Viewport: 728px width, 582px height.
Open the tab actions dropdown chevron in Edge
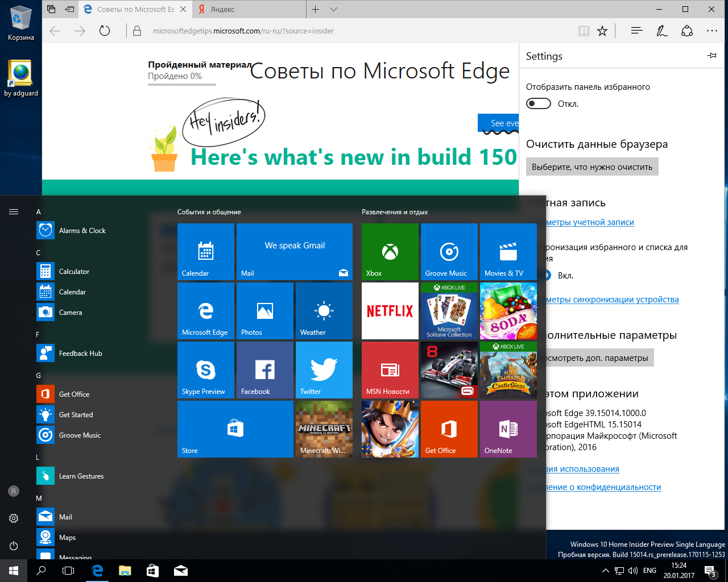tap(334, 9)
